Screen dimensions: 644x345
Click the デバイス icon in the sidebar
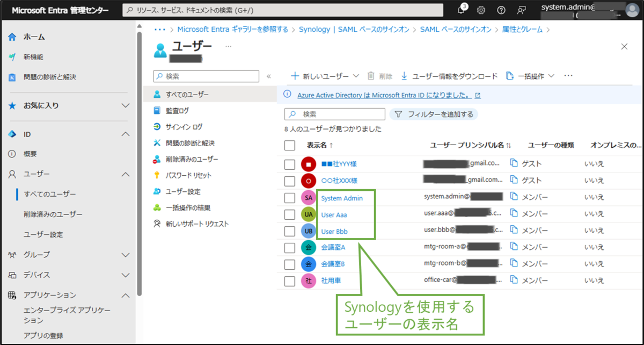tap(12, 275)
